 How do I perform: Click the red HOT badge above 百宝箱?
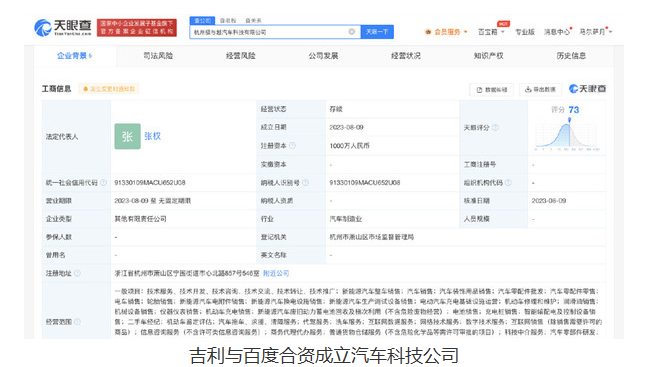503,24
